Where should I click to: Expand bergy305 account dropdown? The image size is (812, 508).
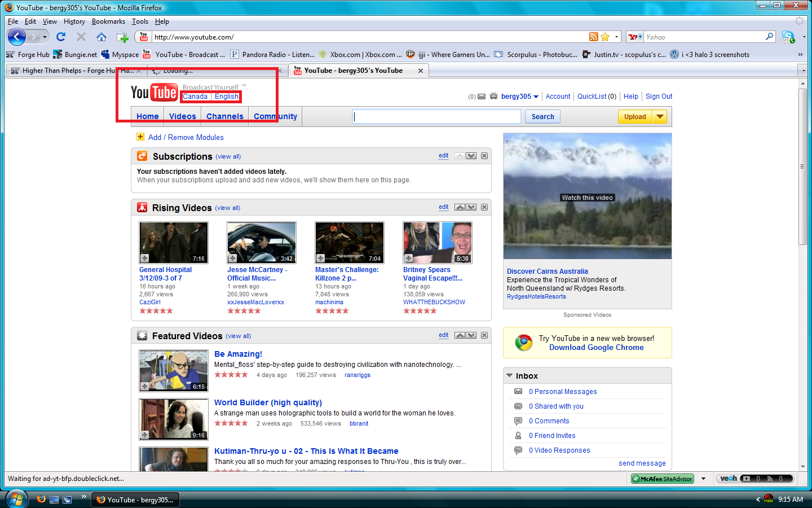[536, 97]
